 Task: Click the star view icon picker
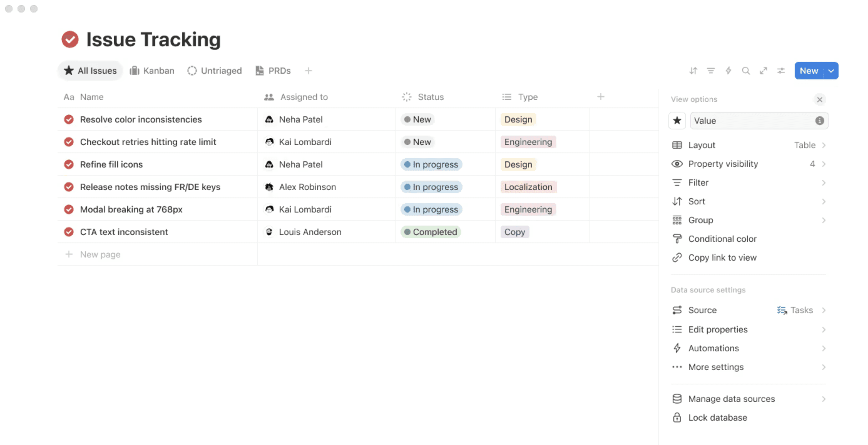pos(677,121)
